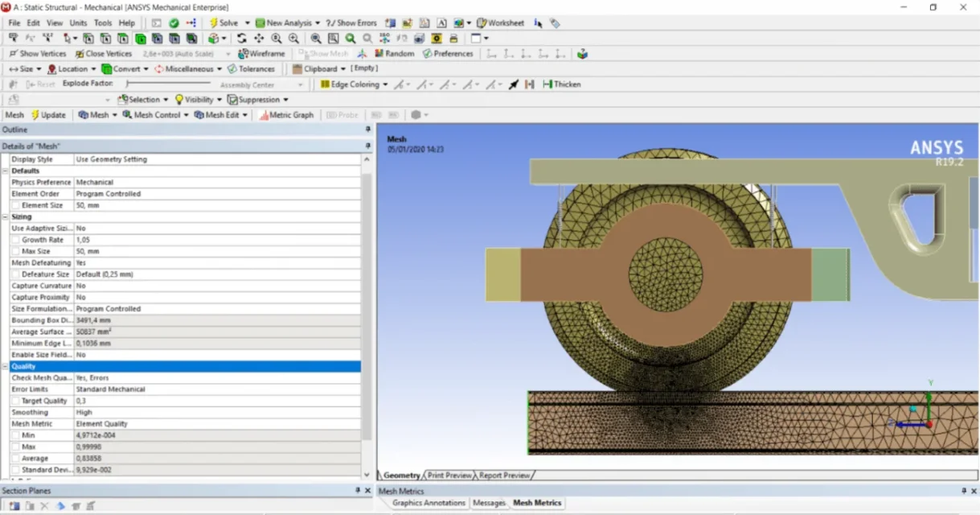This screenshot has width=980, height=515.
Task: Open the File menu
Action: [14, 23]
